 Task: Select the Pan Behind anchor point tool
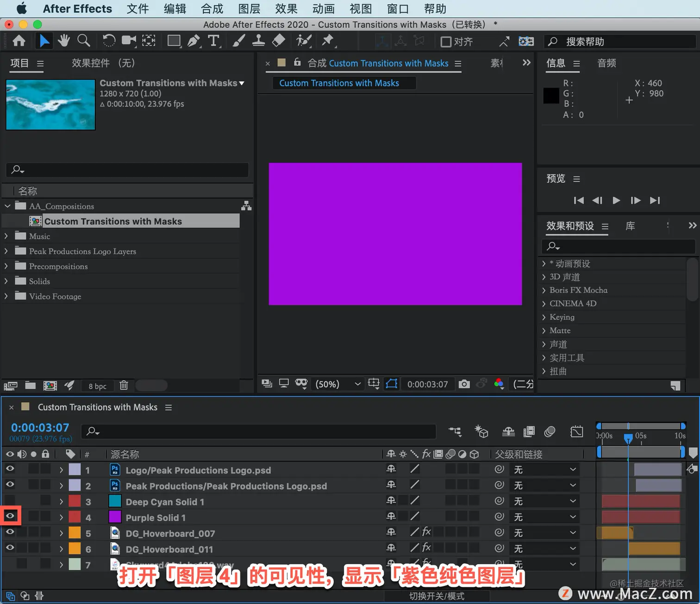tap(149, 41)
